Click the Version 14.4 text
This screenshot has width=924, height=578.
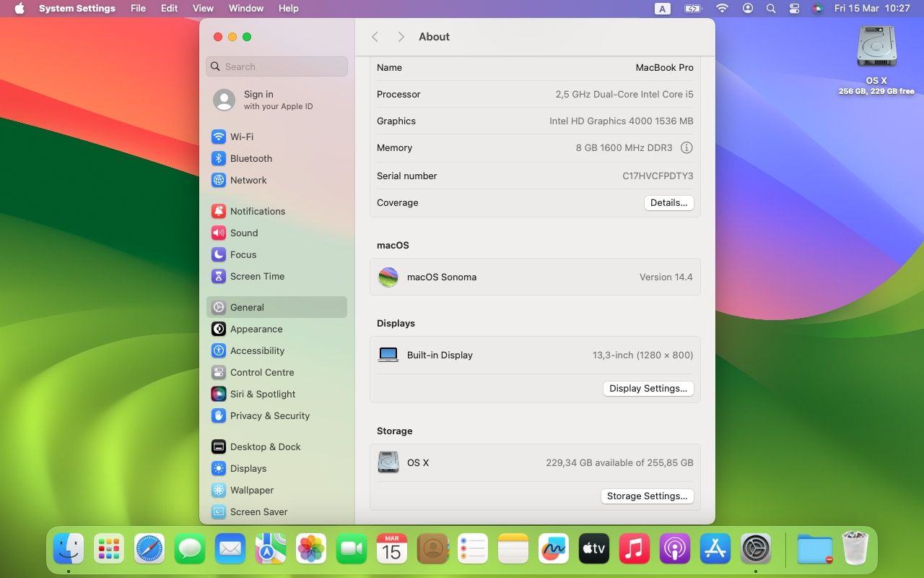(x=666, y=277)
